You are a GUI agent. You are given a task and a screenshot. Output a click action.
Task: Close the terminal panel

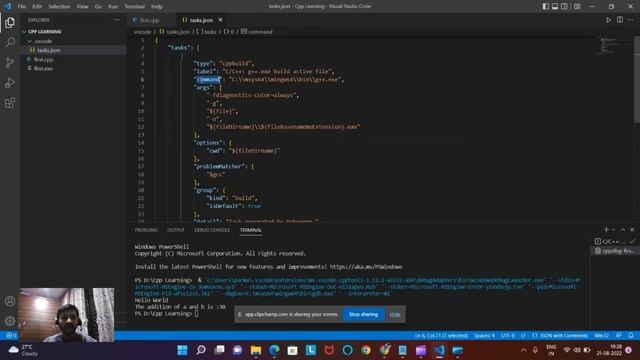coord(632,229)
